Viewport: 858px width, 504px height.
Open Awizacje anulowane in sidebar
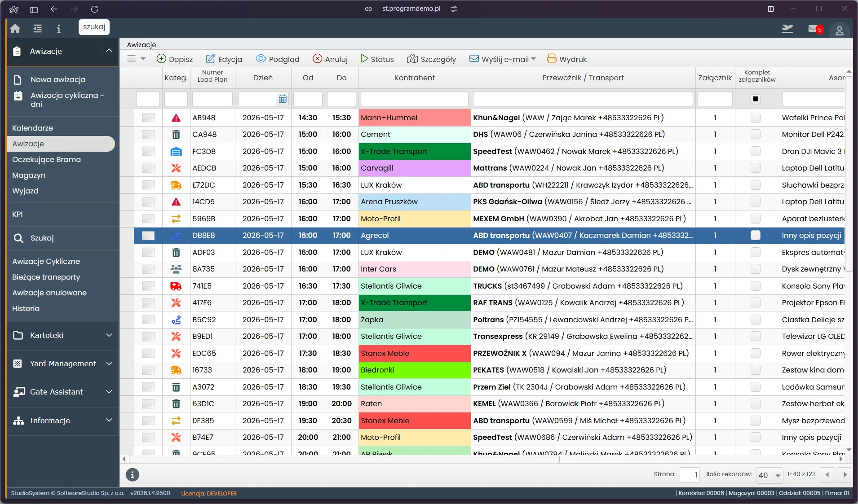tap(49, 293)
